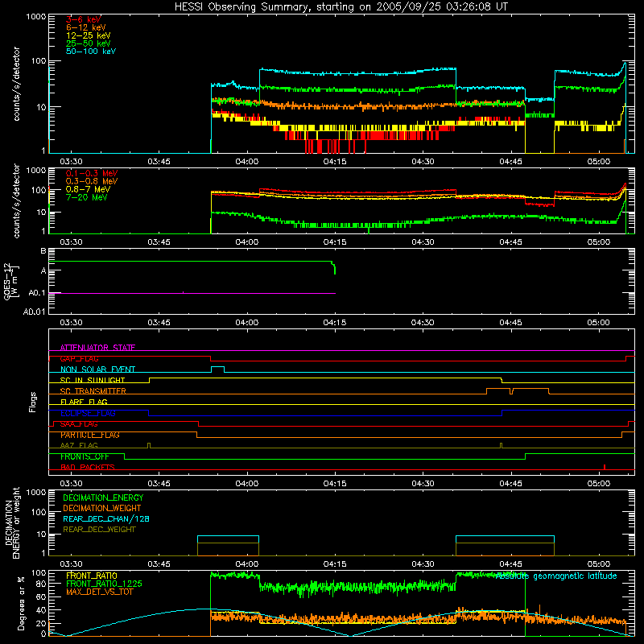Select the SC_TRANSMITTER flag label

(93, 391)
